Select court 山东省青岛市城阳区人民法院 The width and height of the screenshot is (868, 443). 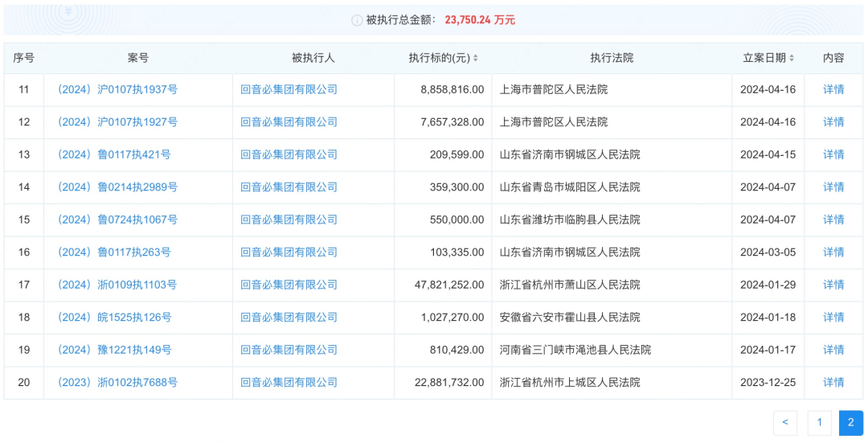coord(570,187)
